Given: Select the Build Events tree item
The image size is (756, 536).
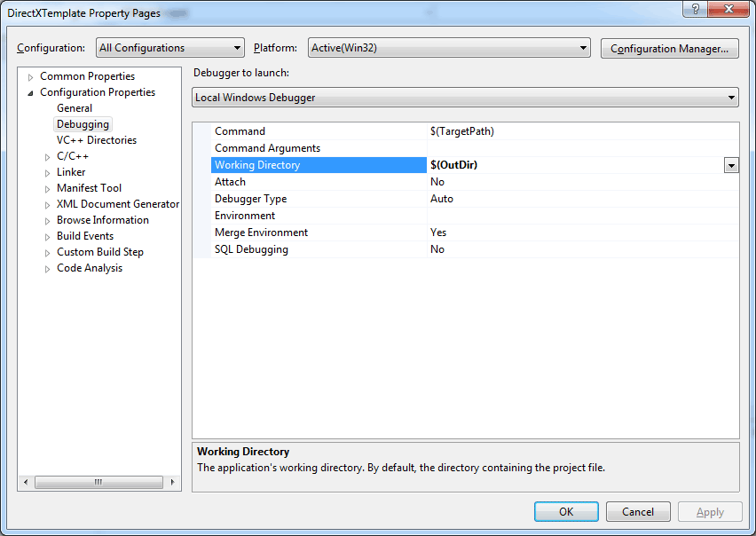Looking at the screenshot, I should pos(85,235).
